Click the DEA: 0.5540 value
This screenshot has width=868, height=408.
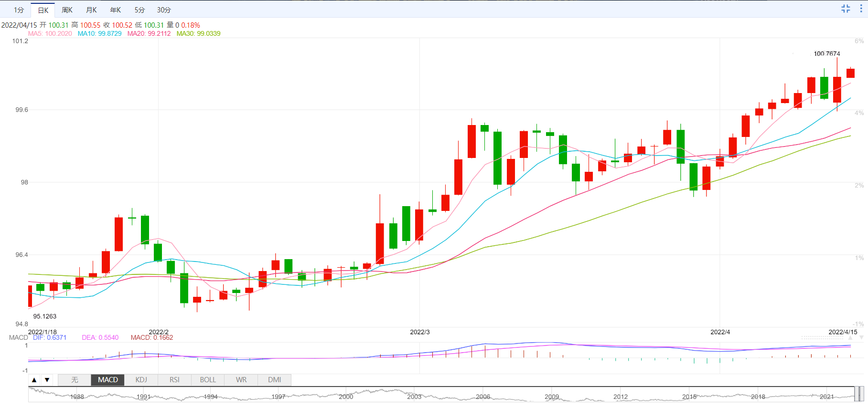(100, 337)
